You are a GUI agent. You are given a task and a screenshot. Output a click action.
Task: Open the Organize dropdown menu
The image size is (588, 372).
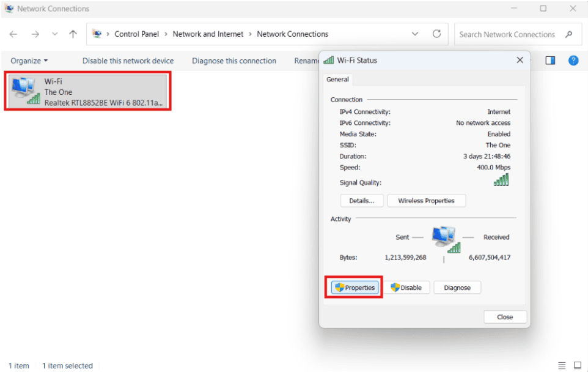pos(29,61)
